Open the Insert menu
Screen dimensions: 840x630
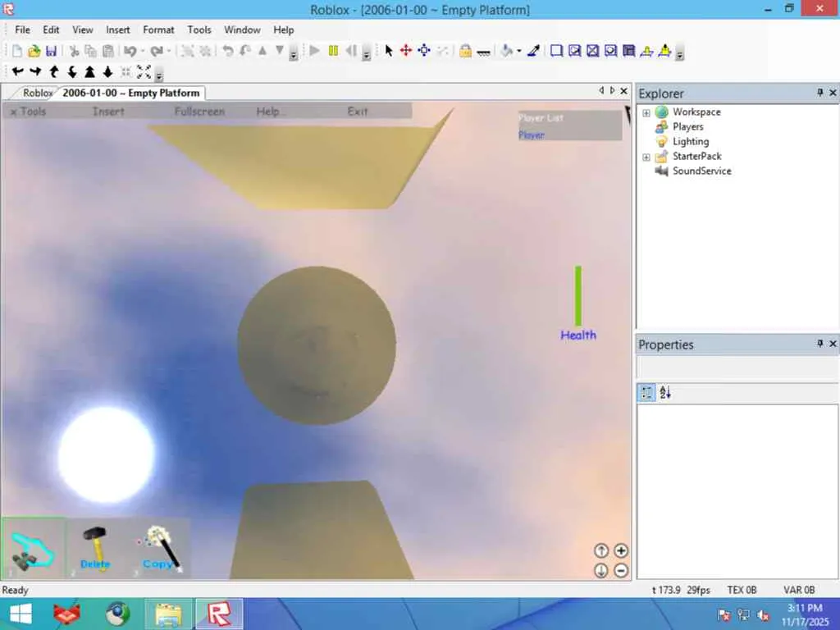click(x=118, y=30)
